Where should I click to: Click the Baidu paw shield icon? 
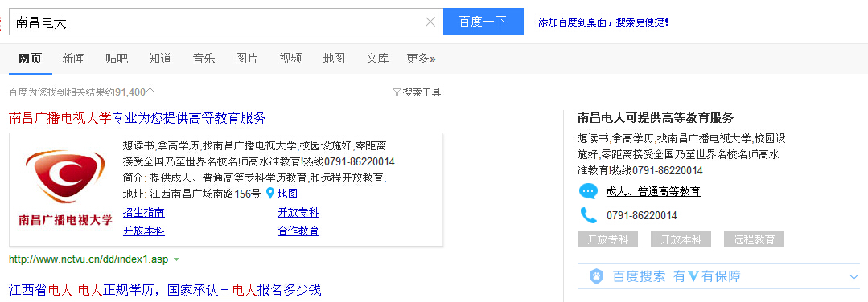tap(595, 276)
